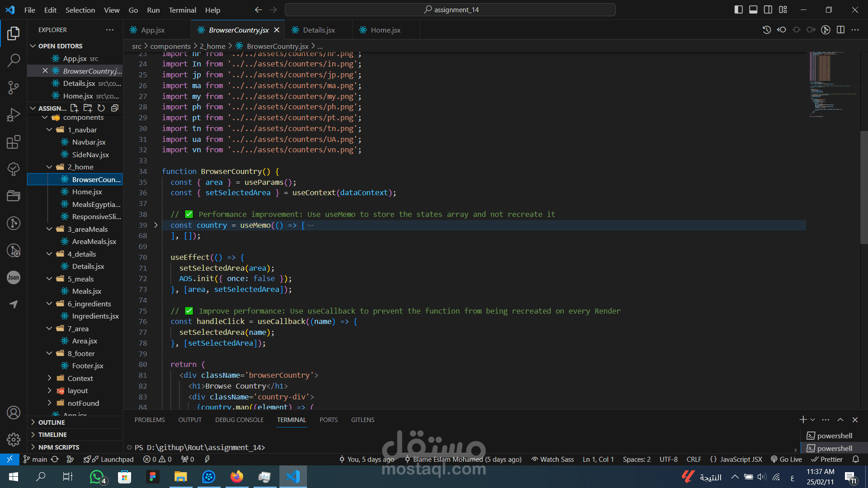Open the Source Control view
This screenshot has height=488, width=868.
click(x=14, y=88)
